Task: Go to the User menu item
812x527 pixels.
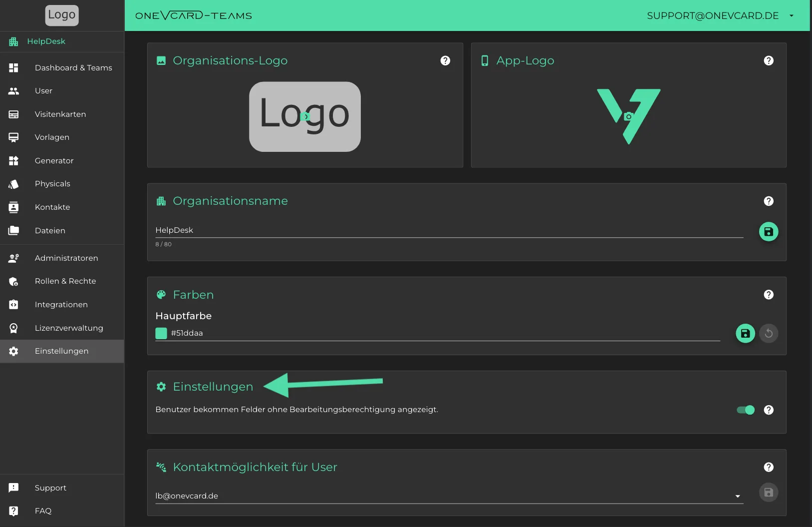Action: click(x=62, y=91)
